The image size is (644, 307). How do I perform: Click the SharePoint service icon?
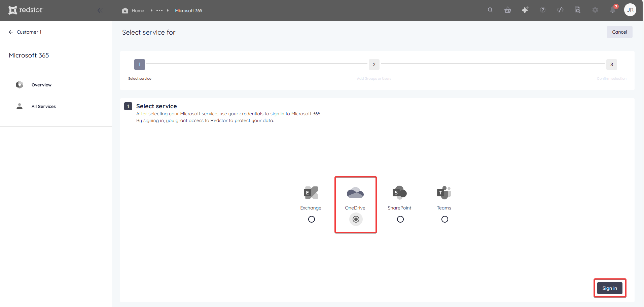pyautogui.click(x=400, y=193)
